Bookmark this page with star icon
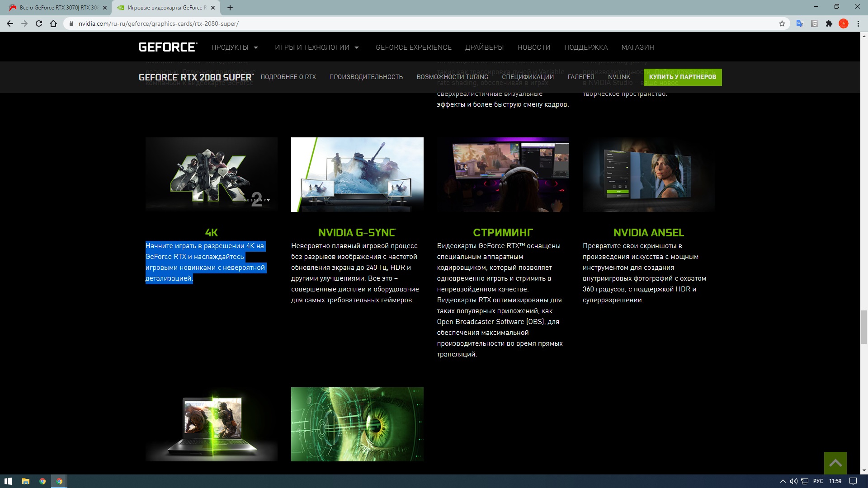868x488 pixels. 782,23
